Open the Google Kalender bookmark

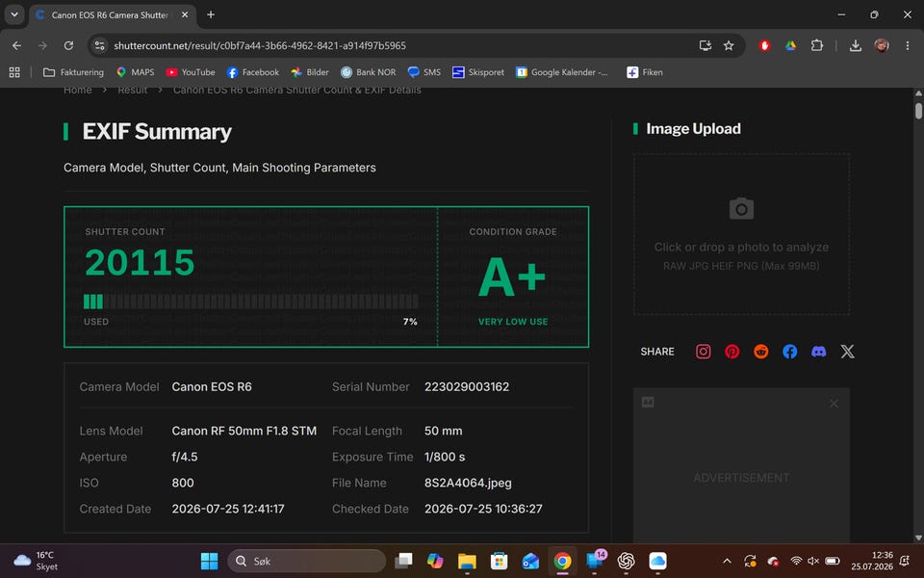(562, 72)
